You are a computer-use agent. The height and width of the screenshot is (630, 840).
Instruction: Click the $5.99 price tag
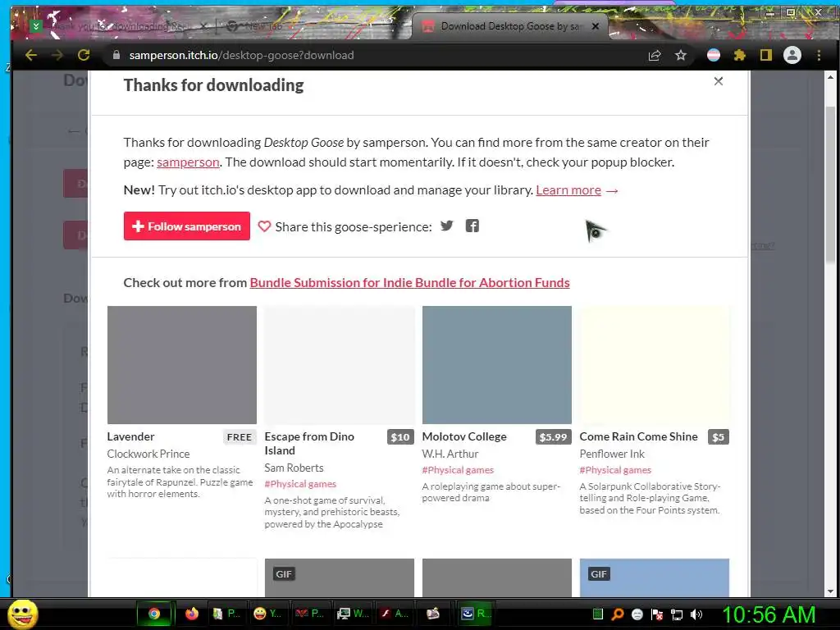[x=554, y=437]
